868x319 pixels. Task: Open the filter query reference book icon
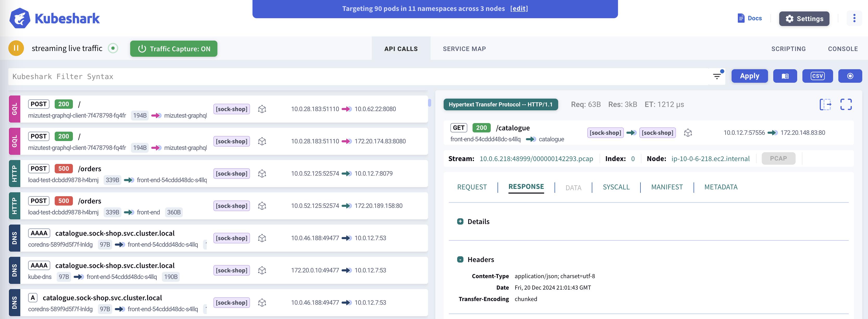pos(785,76)
